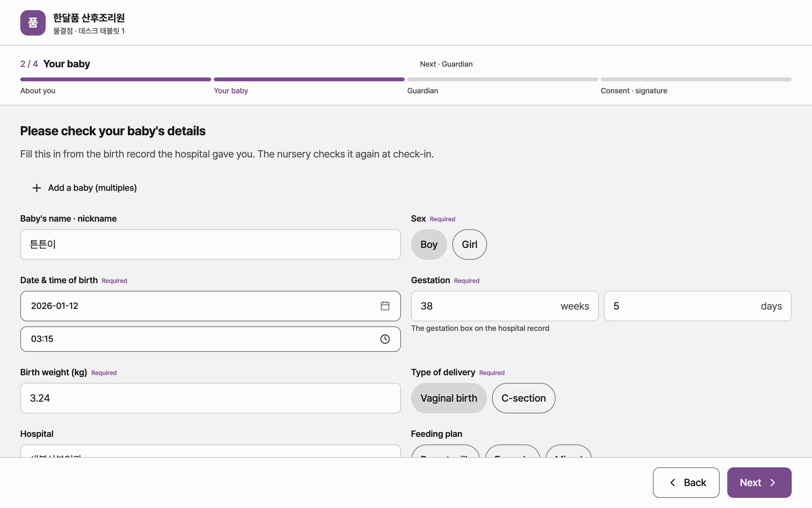Viewport: 812px width, 508px height.
Task: Focus the Baby's name nickname field
Action: pyautogui.click(x=210, y=244)
